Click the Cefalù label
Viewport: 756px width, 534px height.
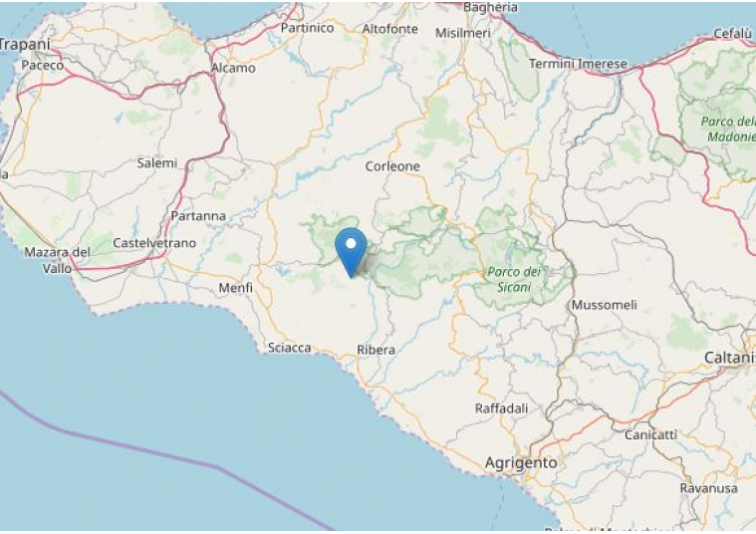tap(732, 34)
